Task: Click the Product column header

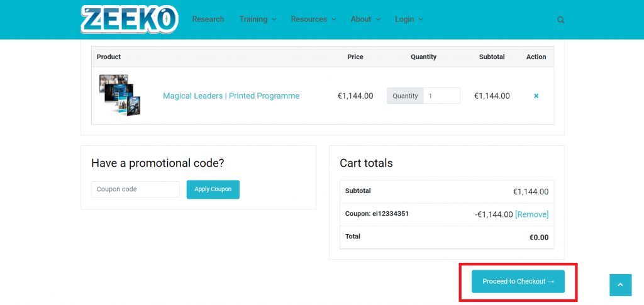Action: (109, 57)
